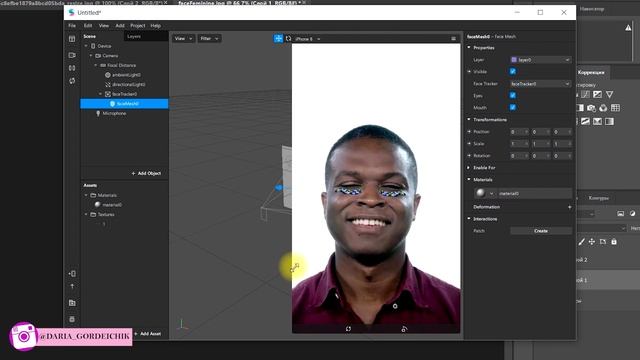Click the Curves adjustment icon in Photoshop
The image size is (640, 360).
coord(586,95)
